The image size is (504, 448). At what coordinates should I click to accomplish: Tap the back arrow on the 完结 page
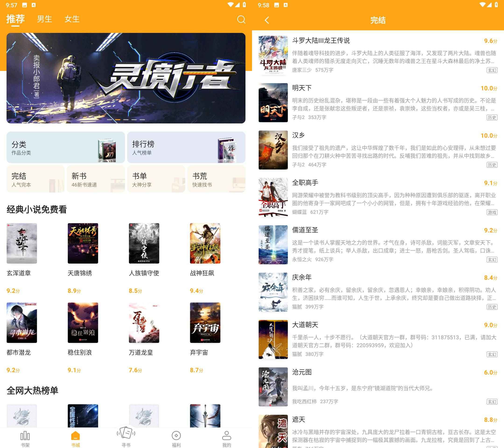tap(267, 20)
